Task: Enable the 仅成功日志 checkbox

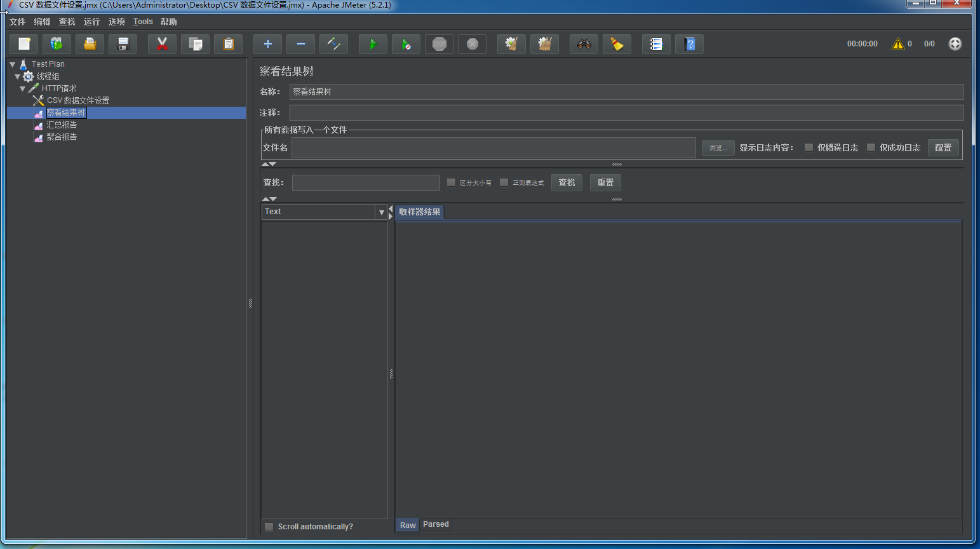Action: pos(871,147)
